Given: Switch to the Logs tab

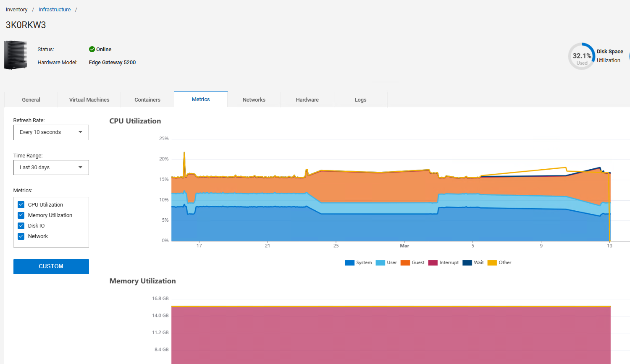Looking at the screenshot, I should [360, 100].
